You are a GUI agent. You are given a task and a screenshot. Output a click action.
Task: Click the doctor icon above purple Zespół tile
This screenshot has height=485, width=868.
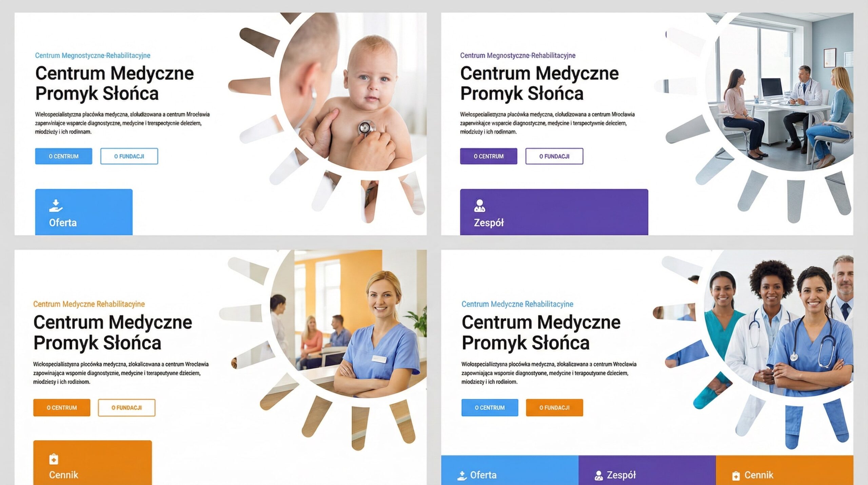coord(479,206)
